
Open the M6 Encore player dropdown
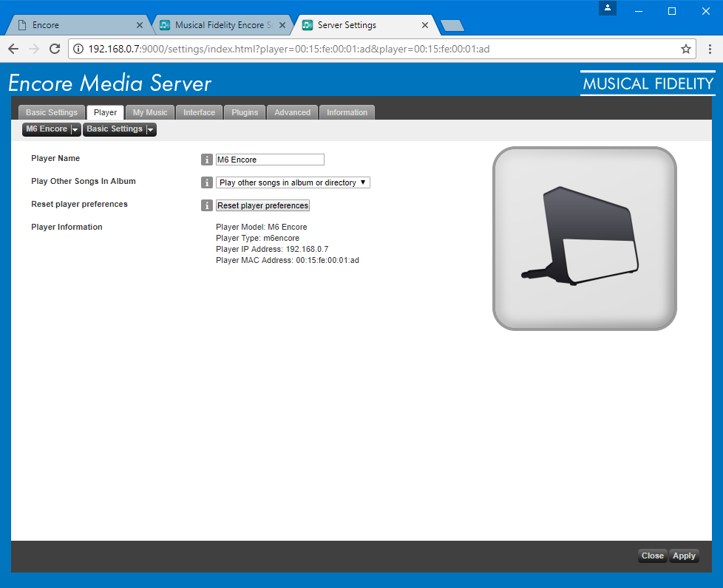pos(51,129)
